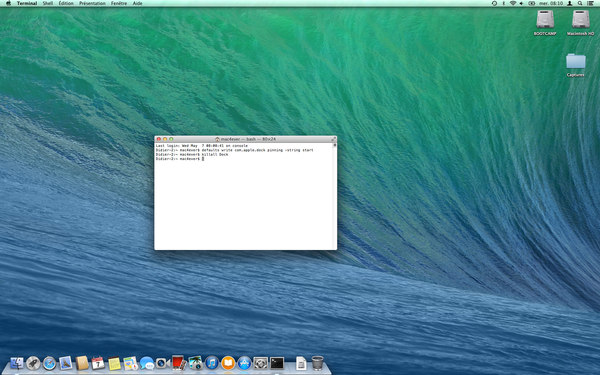Open Calendar icon in Dock
Screen dimensions: 600x375
click(x=98, y=363)
